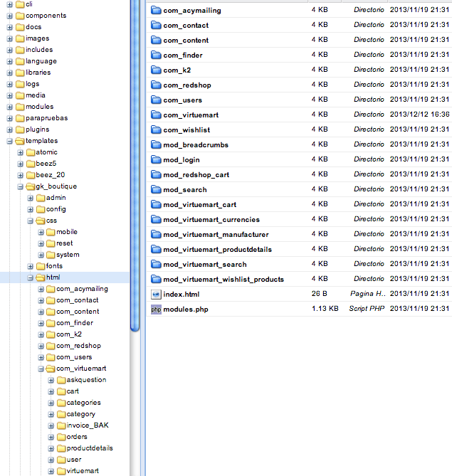Click the com_redshop folder icon in file list
452x476 pixels.
pyautogui.click(x=156, y=85)
